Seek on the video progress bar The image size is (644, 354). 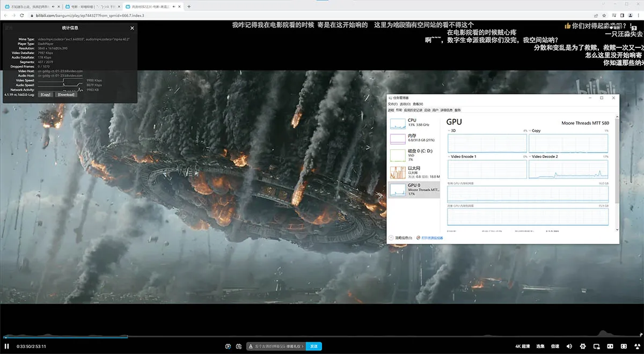click(322, 337)
